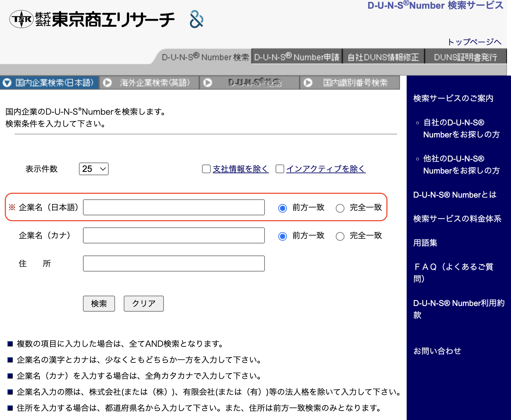
Task: Open 用語集 sidebar link
Action: click(x=425, y=243)
